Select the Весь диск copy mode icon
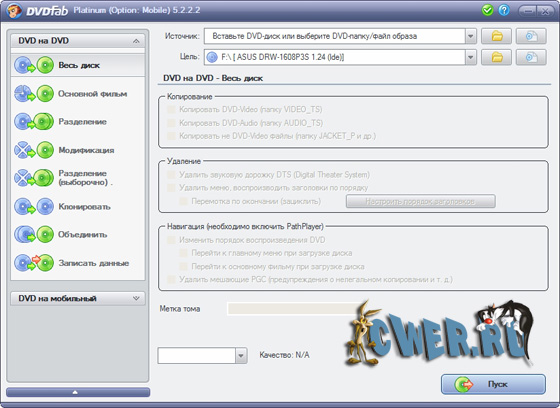The width and height of the screenshot is (560, 408). [x=34, y=65]
